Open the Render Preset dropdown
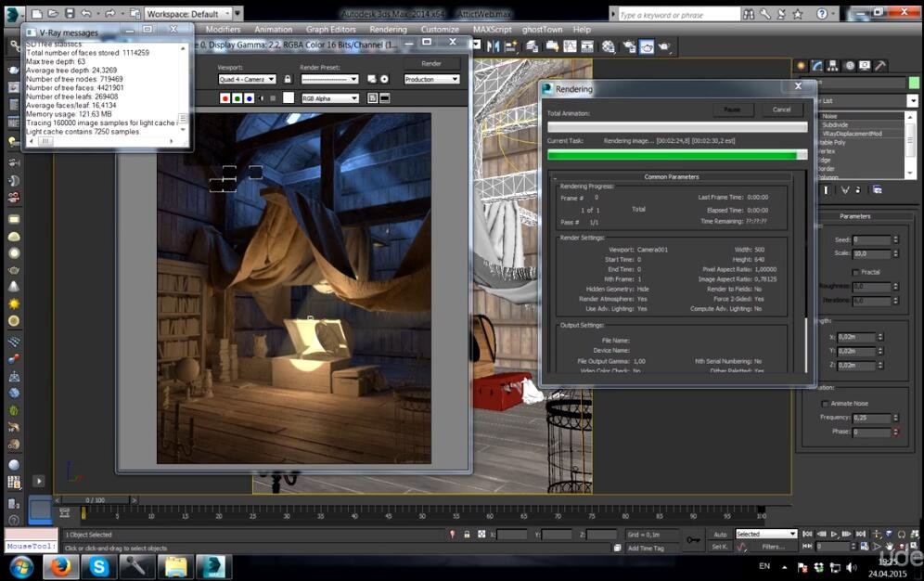924x581 pixels. point(329,79)
